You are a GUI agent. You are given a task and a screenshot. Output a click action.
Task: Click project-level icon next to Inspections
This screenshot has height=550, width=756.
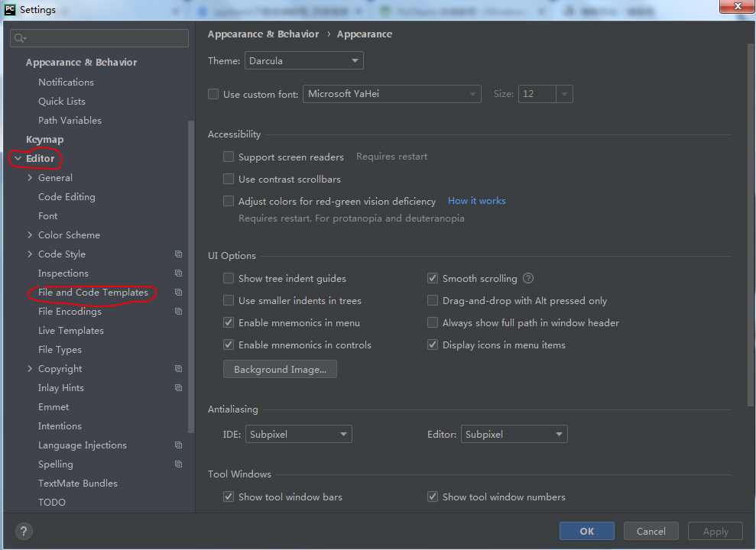178,273
